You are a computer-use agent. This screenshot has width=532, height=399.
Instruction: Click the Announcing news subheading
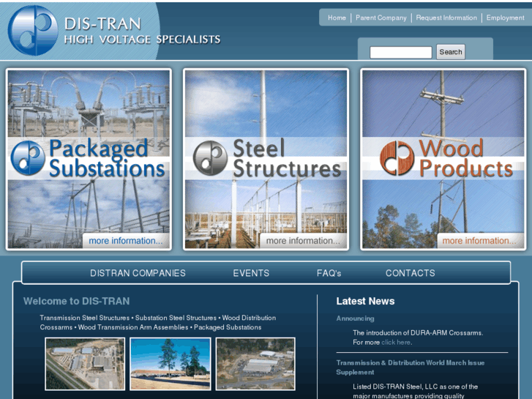(x=355, y=318)
